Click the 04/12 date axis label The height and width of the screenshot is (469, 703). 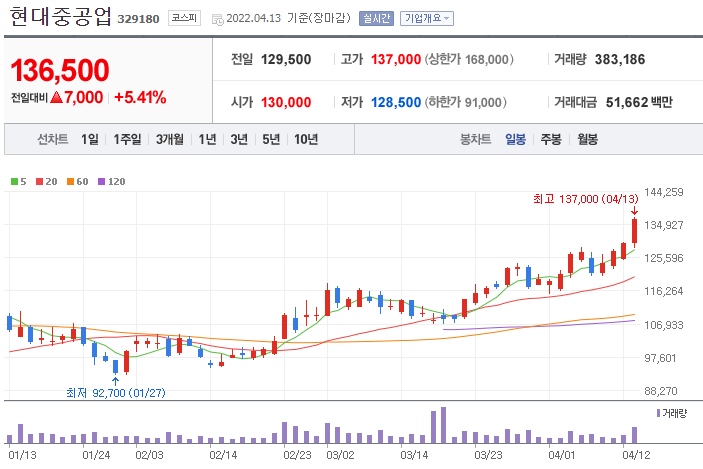point(636,456)
